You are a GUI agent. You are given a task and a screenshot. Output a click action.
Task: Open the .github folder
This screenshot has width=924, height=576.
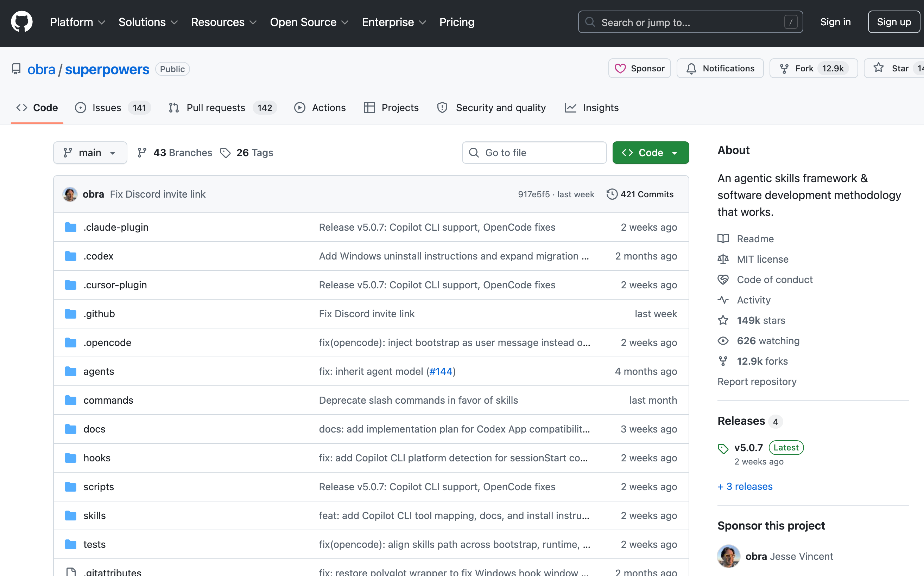pyautogui.click(x=99, y=314)
